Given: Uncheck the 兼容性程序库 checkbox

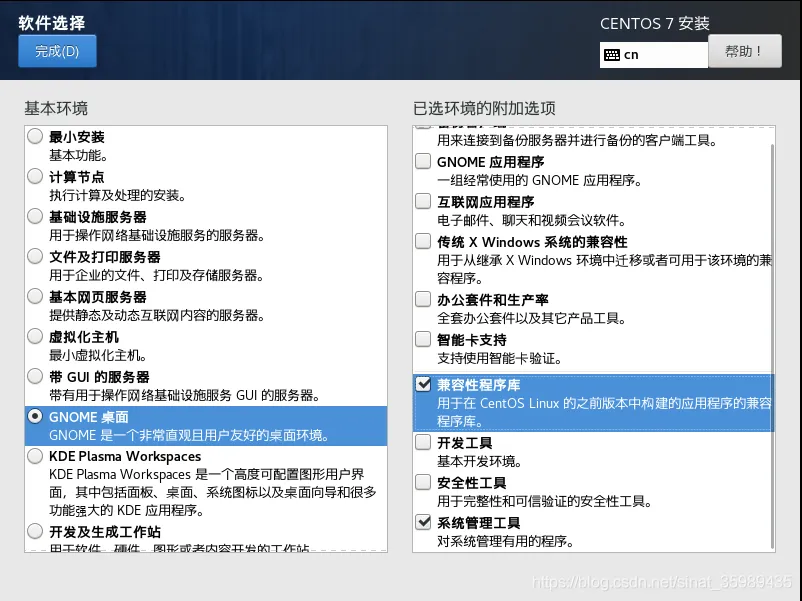Looking at the screenshot, I should coord(423,384).
